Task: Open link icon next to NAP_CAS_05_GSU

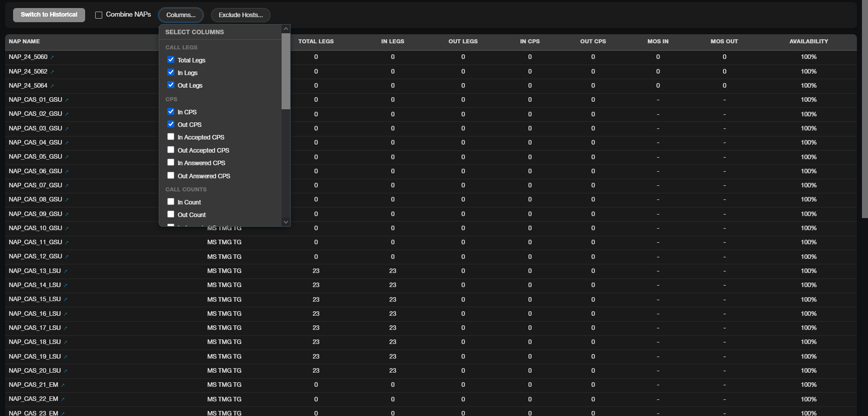Action: [x=66, y=157]
